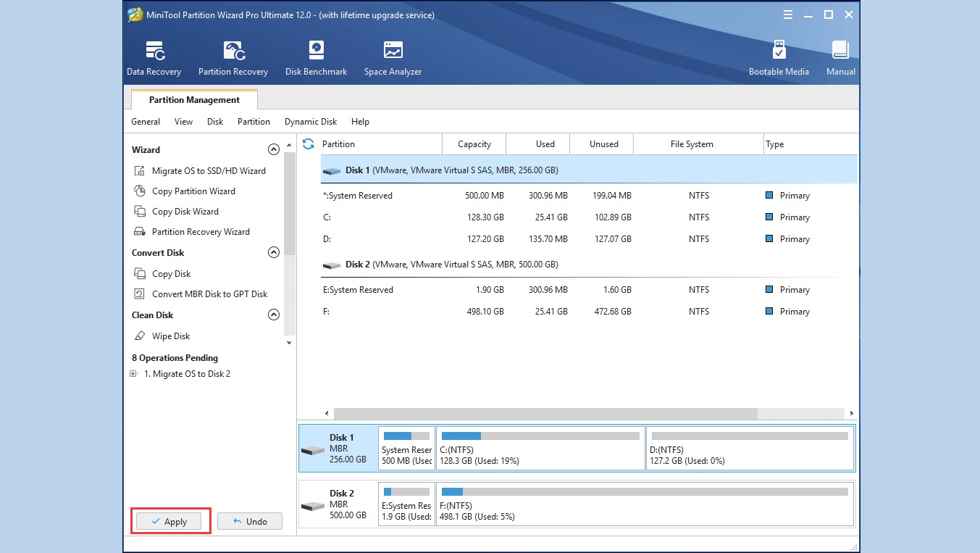Click the Type column header
980x553 pixels.
(811, 144)
